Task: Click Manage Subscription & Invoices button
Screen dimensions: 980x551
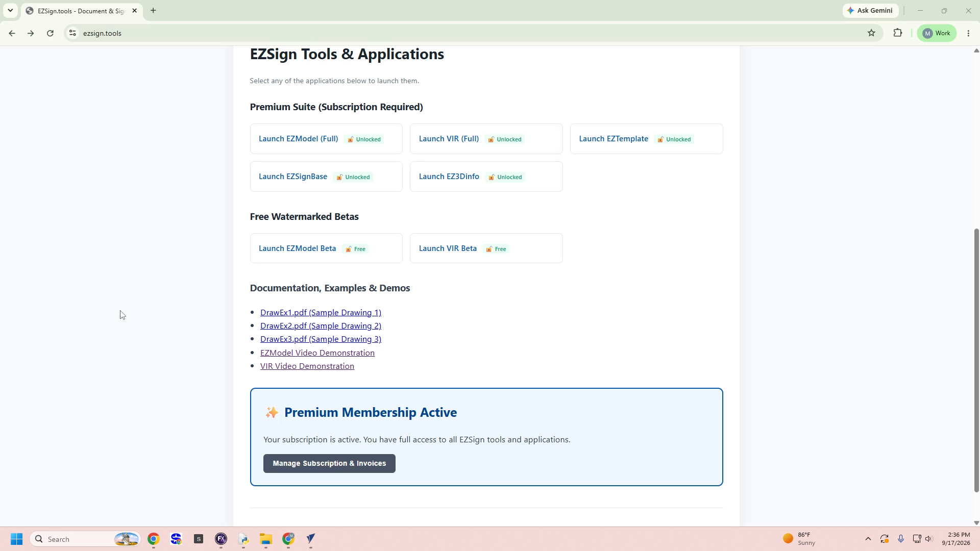Action: click(x=329, y=463)
